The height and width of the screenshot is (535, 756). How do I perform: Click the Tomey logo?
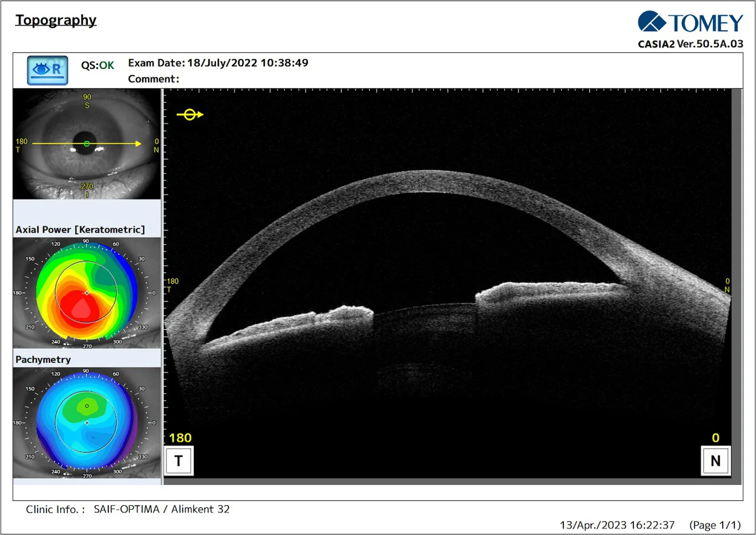(690, 22)
